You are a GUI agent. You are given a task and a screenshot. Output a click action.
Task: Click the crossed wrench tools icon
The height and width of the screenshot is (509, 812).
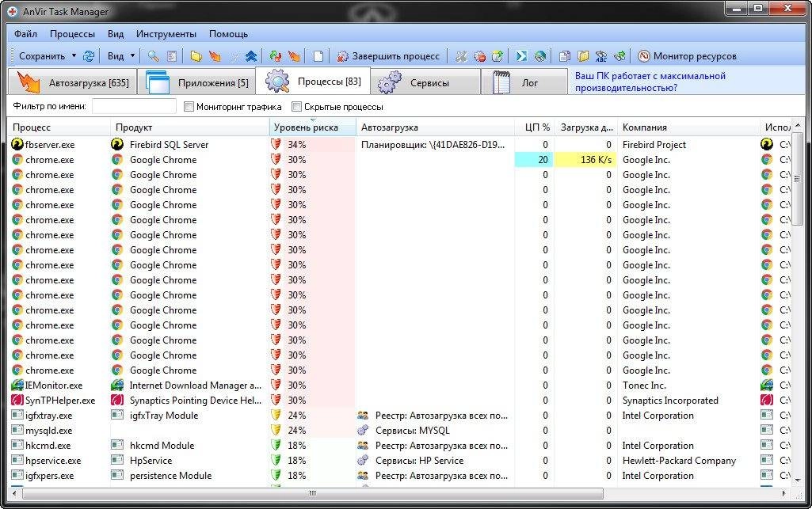point(461,56)
